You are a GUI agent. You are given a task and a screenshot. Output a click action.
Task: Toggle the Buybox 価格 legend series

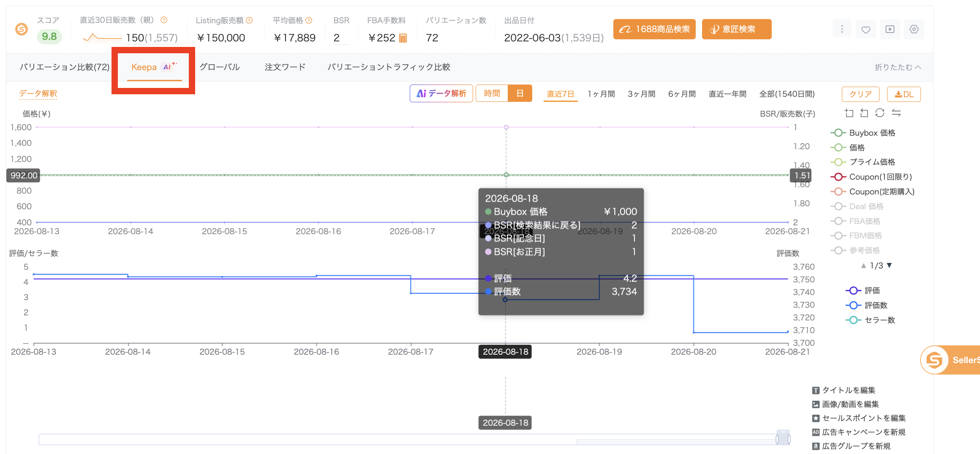coord(863,133)
